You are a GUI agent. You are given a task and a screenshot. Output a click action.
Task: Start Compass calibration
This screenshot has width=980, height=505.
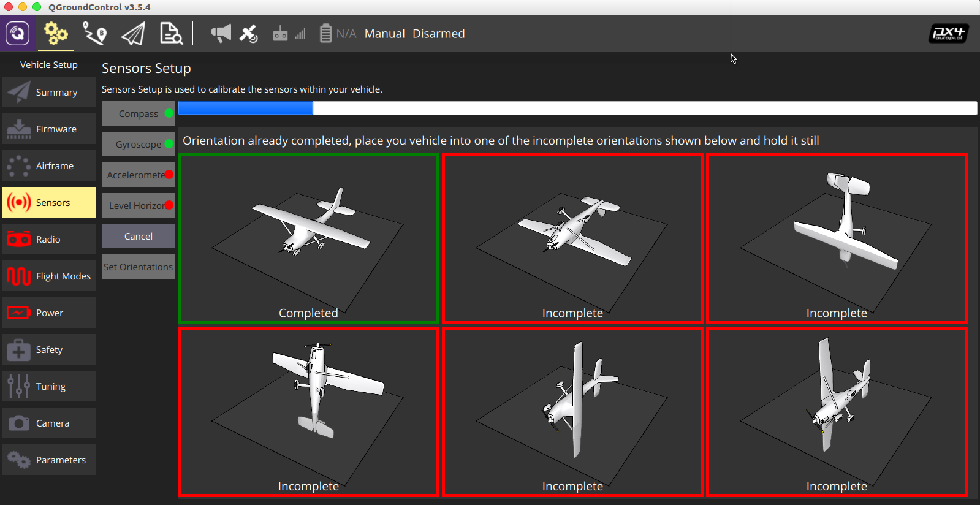click(x=139, y=113)
